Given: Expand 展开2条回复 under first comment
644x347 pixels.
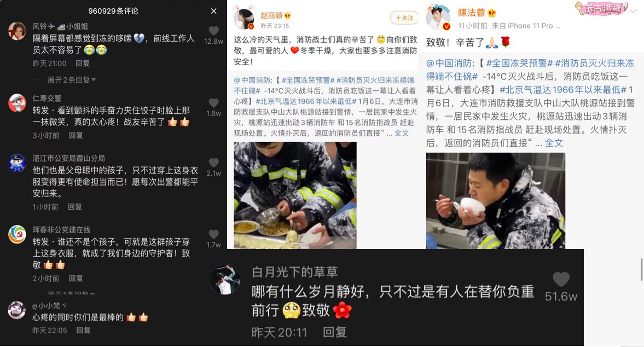Looking at the screenshot, I should 72,80.
